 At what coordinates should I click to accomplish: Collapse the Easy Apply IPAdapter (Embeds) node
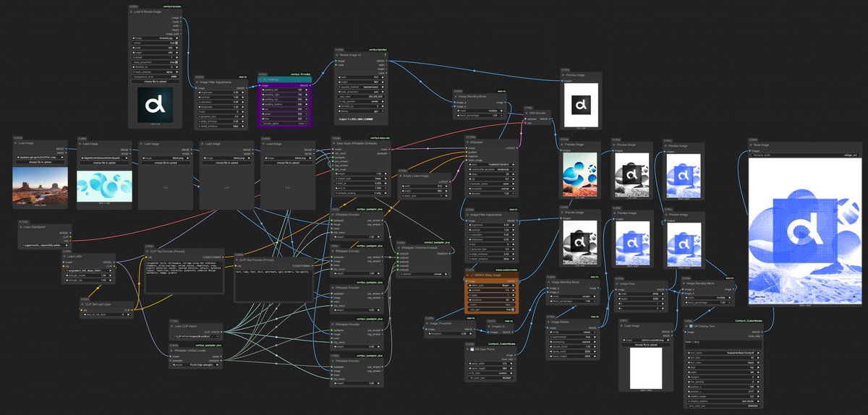click(x=334, y=143)
